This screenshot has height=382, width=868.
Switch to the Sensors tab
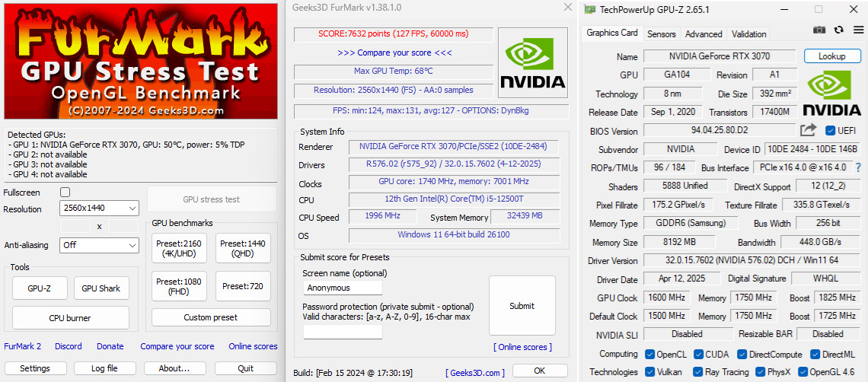(x=662, y=33)
